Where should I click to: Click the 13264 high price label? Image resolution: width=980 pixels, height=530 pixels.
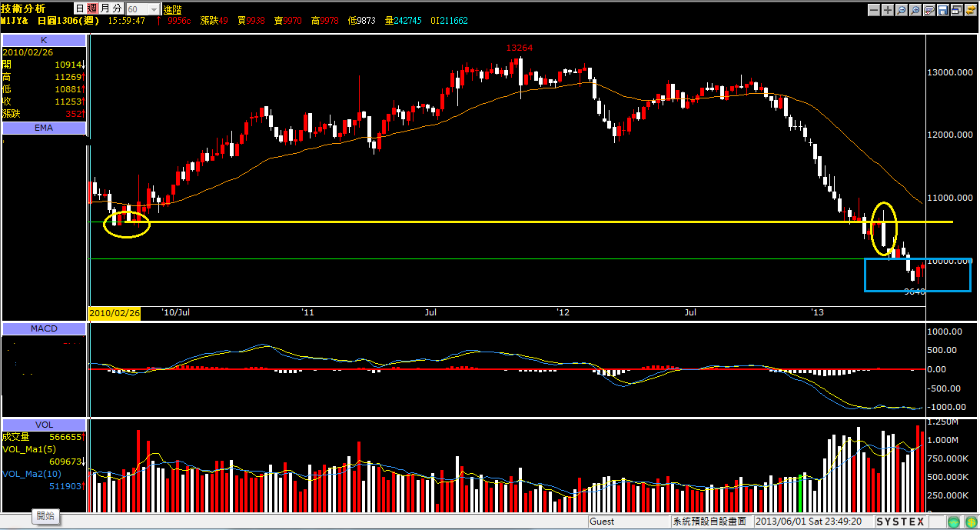click(519, 48)
